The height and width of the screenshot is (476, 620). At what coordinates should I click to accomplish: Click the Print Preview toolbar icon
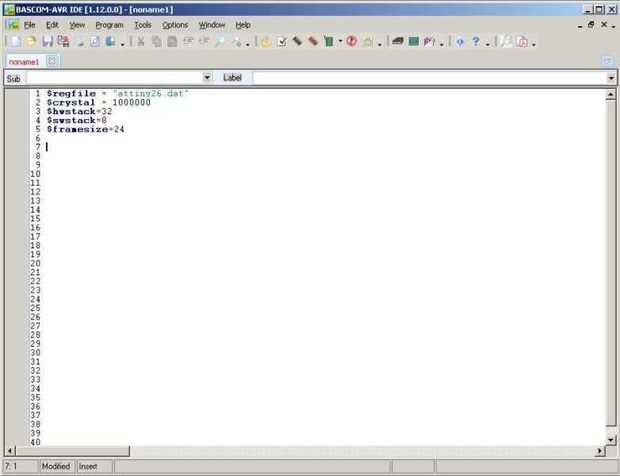95,42
